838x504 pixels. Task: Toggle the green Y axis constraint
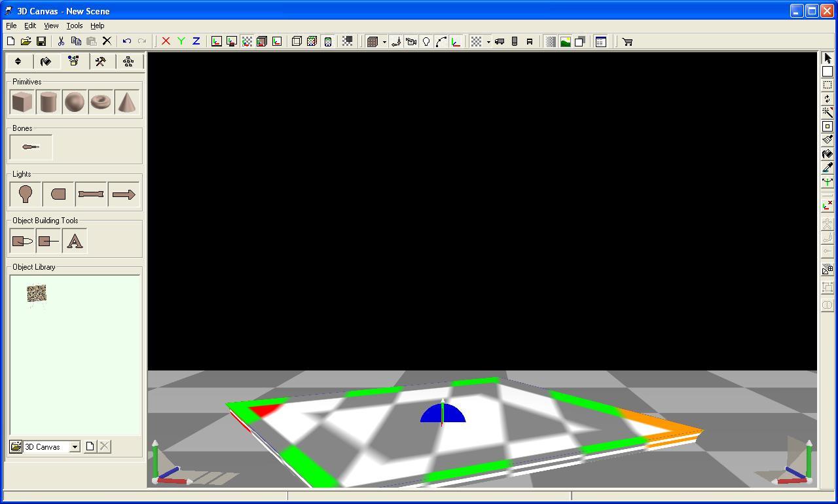181,41
